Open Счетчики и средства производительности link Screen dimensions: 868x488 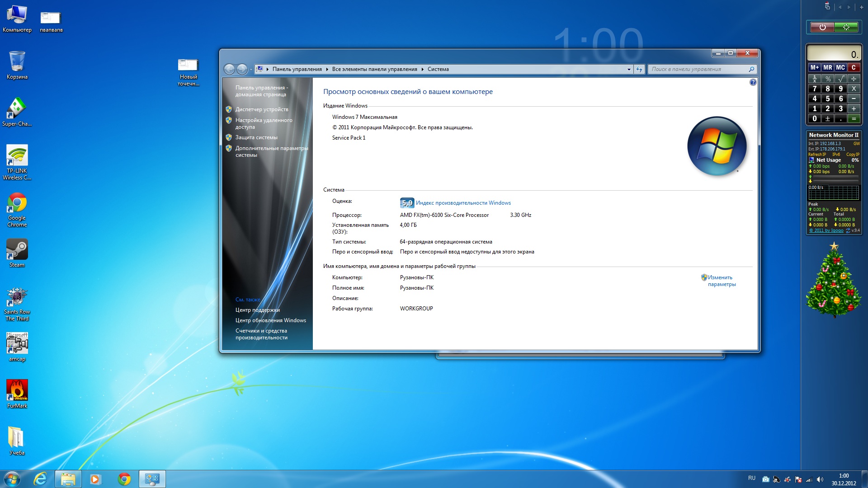coord(261,334)
